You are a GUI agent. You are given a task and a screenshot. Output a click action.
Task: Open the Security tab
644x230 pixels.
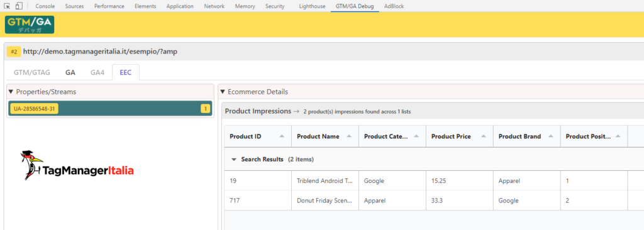coord(275,6)
